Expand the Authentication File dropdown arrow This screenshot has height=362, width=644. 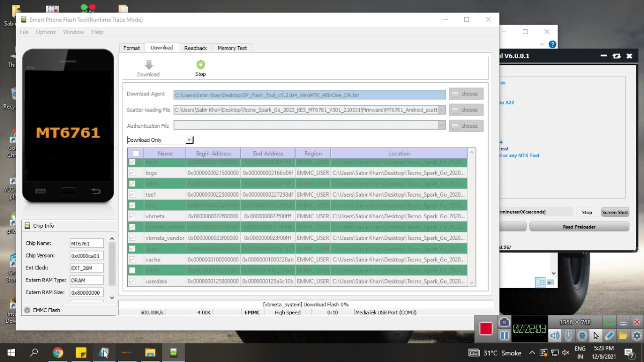pos(441,126)
